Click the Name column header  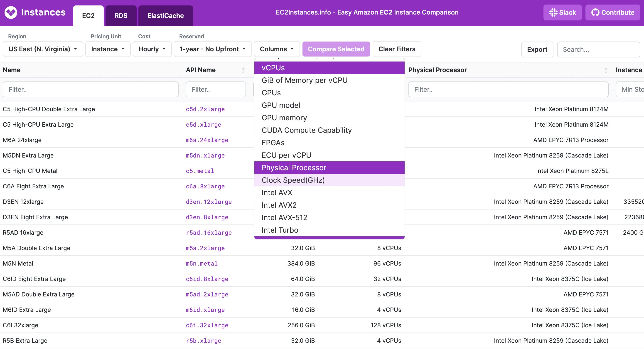coord(12,70)
